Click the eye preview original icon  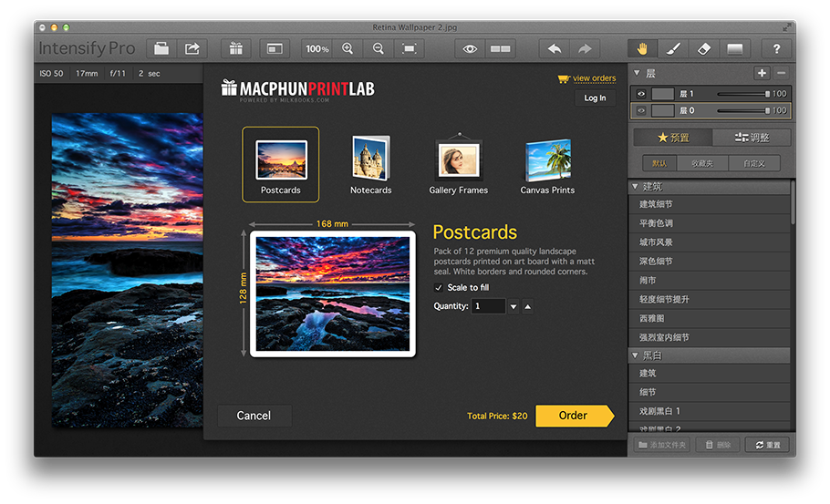pyautogui.click(x=470, y=48)
